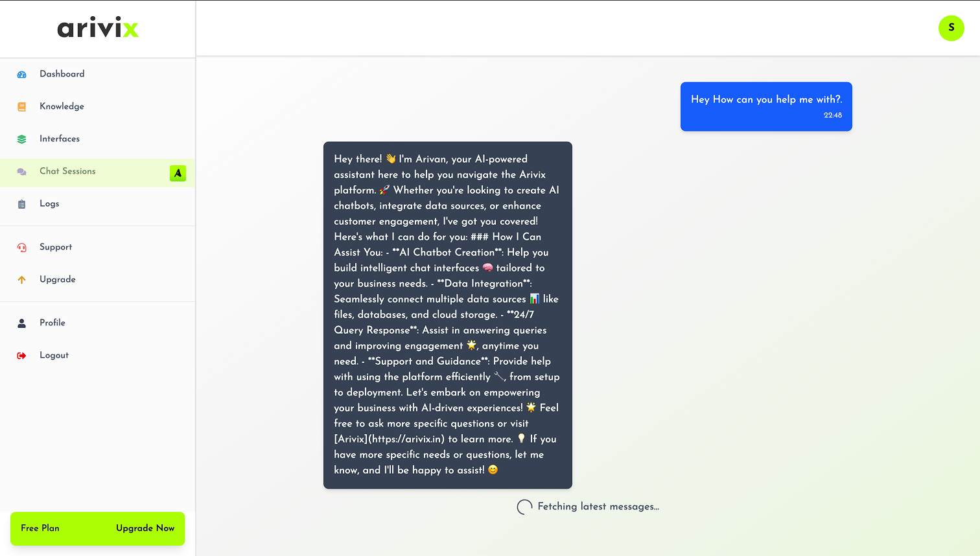
Task: Click the Arivan assistant reply bubble
Action: [448, 315]
